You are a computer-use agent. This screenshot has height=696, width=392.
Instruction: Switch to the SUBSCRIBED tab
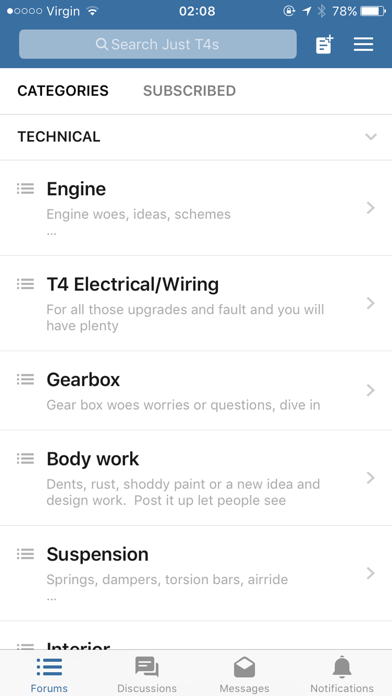(189, 91)
